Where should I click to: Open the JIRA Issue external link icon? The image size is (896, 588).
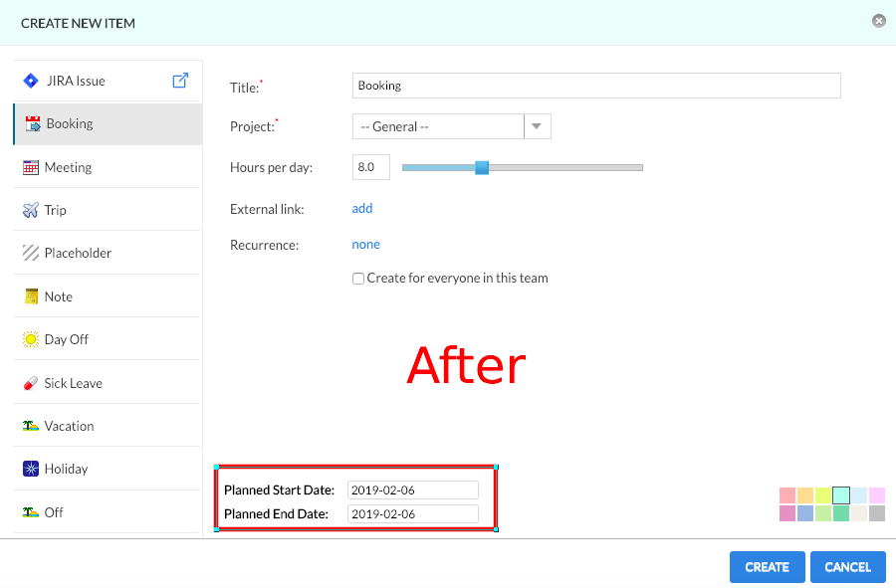[x=180, y=81]
